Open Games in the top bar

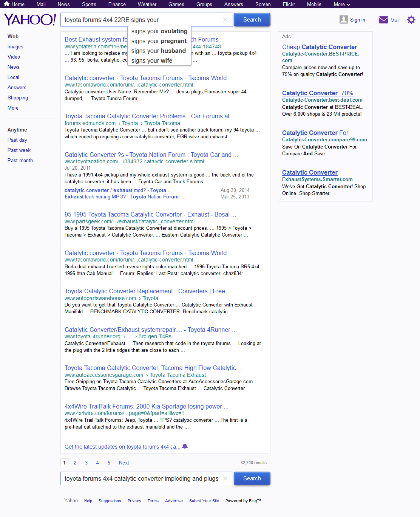coord(176,4)
